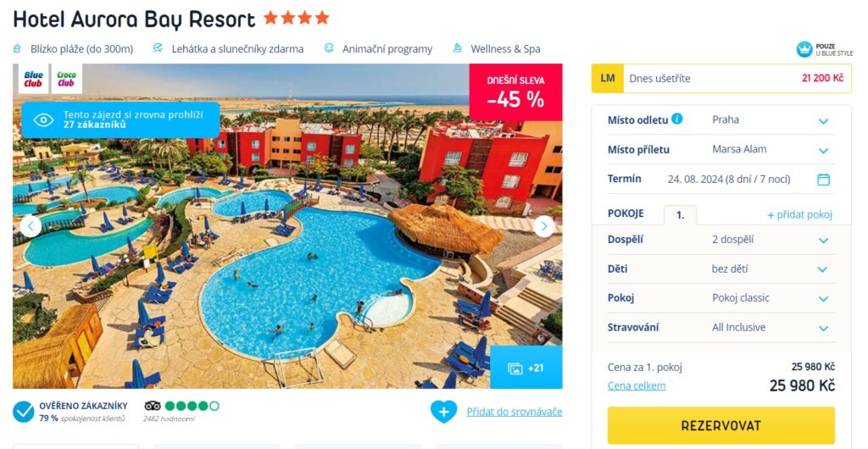Click the + přidat pokoj link
868x449 pixels.
(x=799, y=215)
